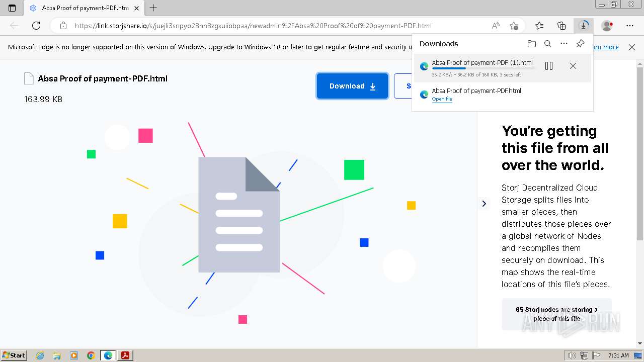Screen dimensions: 644x362
Task: Toggle the Downloads toolbar button
Action: pos(584,26)
